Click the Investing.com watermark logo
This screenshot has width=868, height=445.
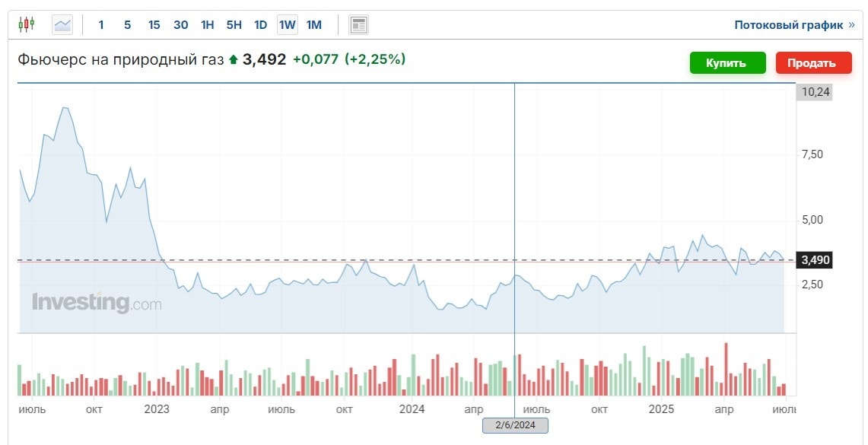pyautogui.click(x=97, y=303)
